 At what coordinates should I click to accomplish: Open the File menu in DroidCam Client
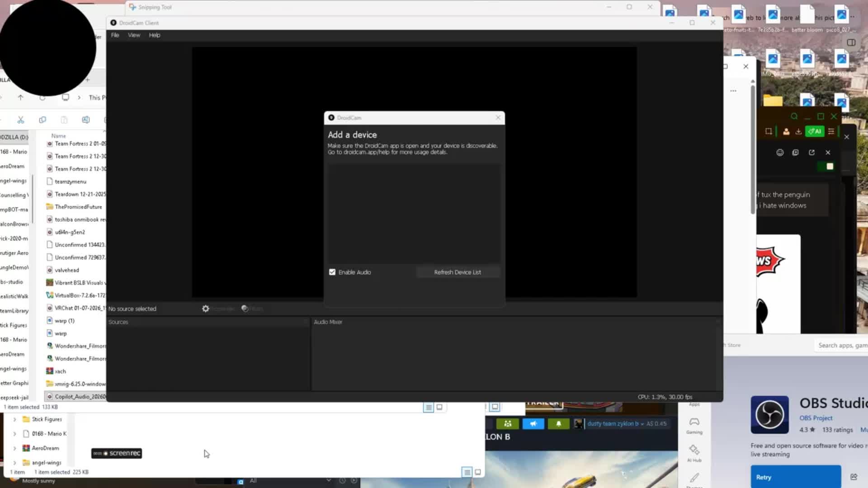coord(115,35)
